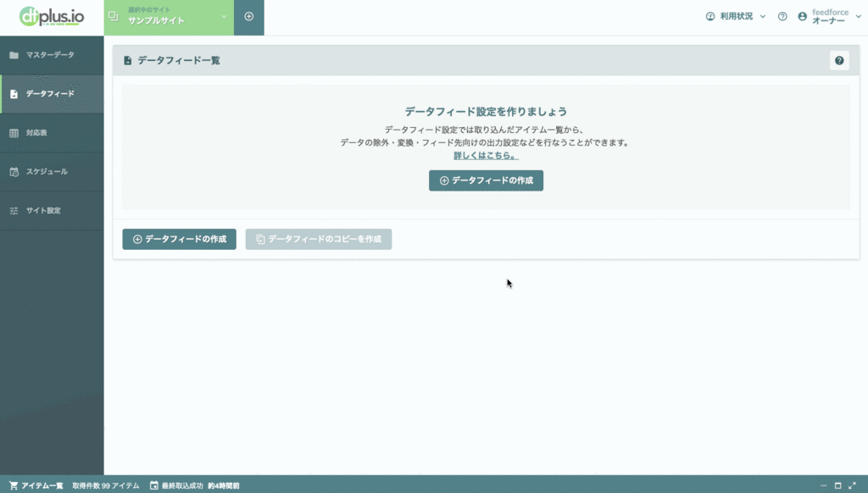Follow the 詳しくはこちら link
This screenshot has width=868, height=493.
pyautogui.click(x=486, y=156)
